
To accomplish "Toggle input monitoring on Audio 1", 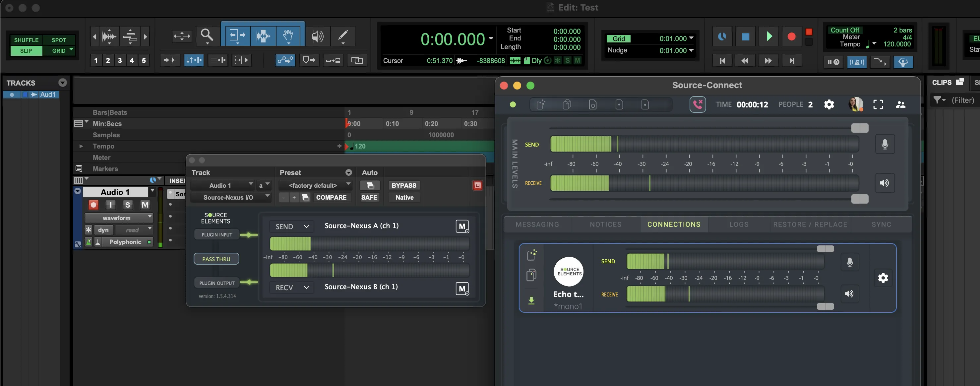I will (110, 205).
